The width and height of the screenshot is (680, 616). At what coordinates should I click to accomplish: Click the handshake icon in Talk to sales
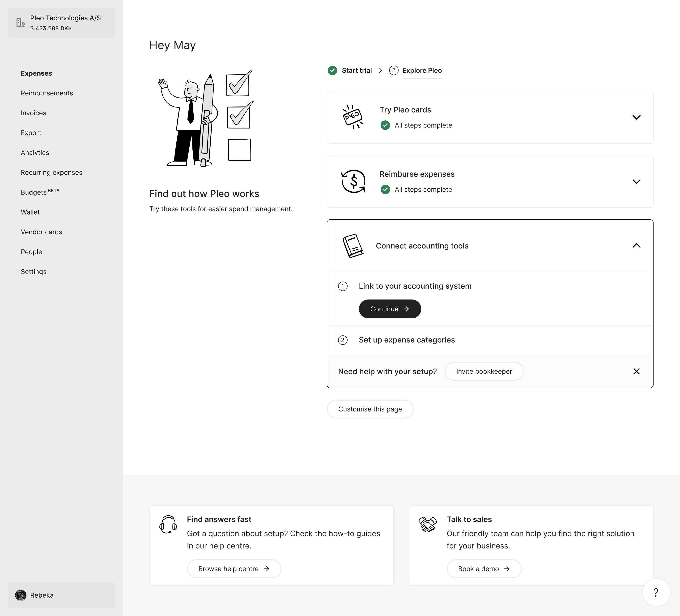[428, 524]
